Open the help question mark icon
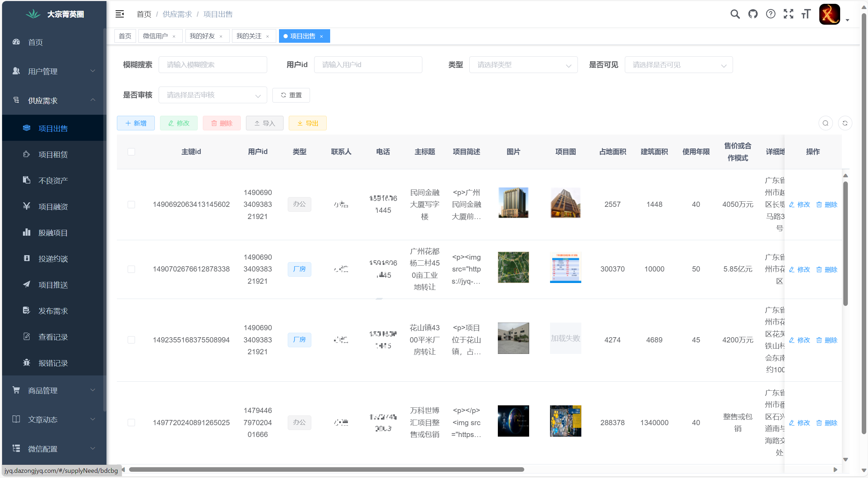Viewport: 868px width, 478px height. pos(771,14)
